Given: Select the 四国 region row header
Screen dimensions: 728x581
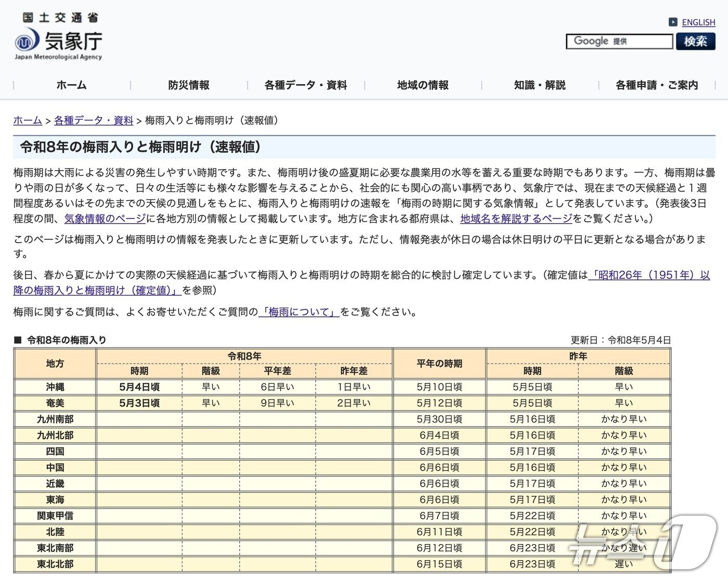Looking at the screenshot, I should (55, 451).
